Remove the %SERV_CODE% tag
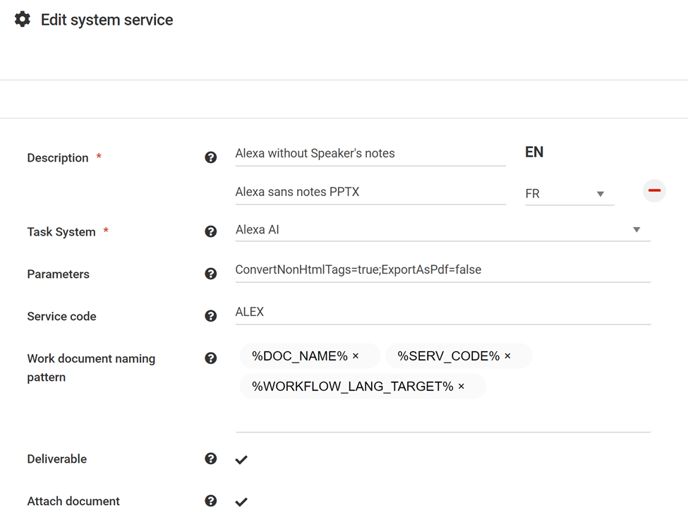 [x=508, y=356]
